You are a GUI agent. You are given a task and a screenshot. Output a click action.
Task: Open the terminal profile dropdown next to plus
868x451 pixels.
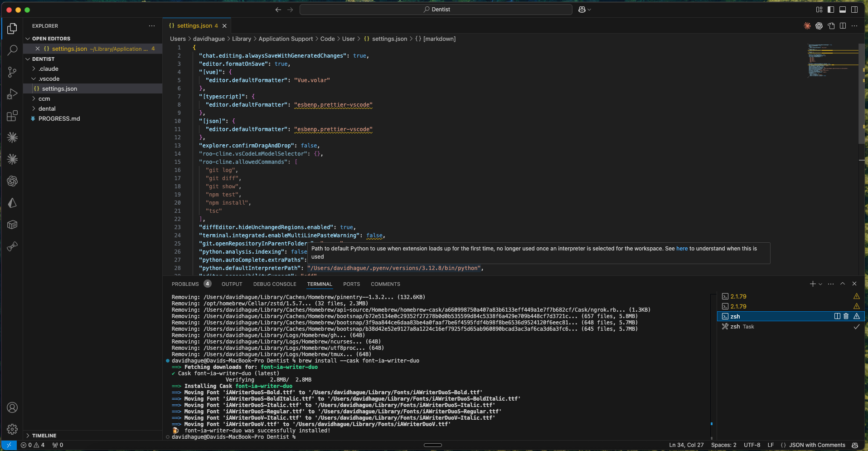coord(821,284)
